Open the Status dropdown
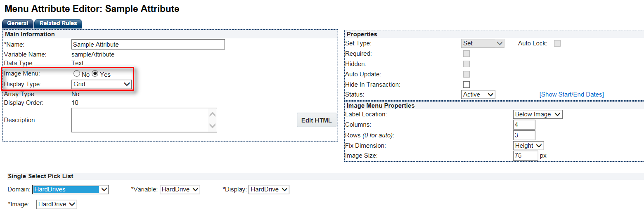644x210 pixels. point(478,94)
